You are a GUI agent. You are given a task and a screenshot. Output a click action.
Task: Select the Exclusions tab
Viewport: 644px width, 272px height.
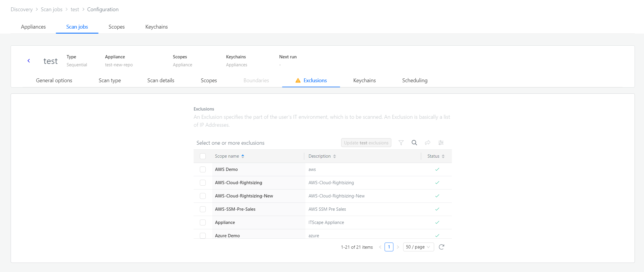[315, 80]
